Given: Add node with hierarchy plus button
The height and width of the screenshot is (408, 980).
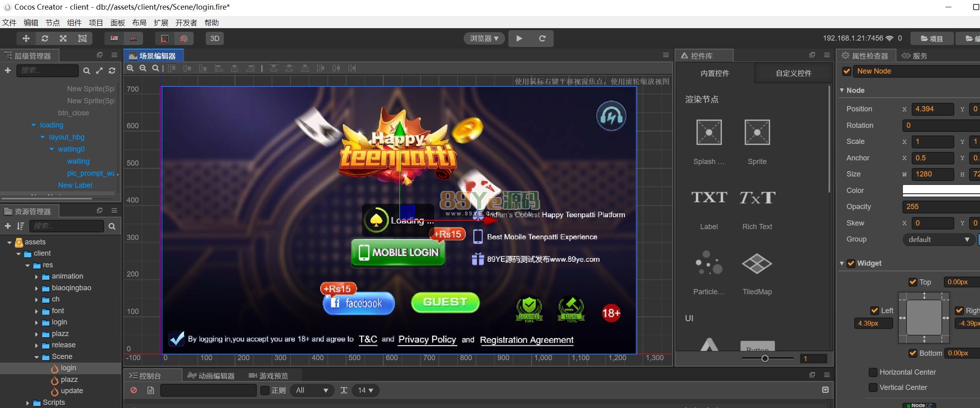Looking at the screenshot, I should 8,70.
